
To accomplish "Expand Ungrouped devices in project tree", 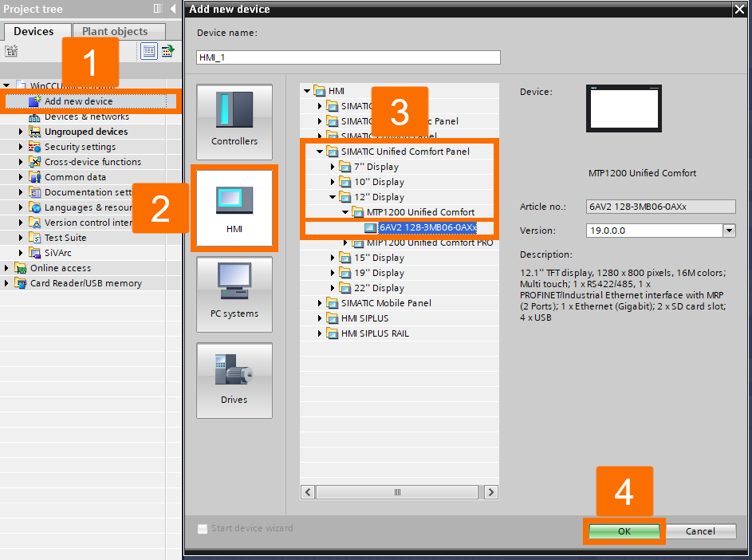I will [21, 132].
